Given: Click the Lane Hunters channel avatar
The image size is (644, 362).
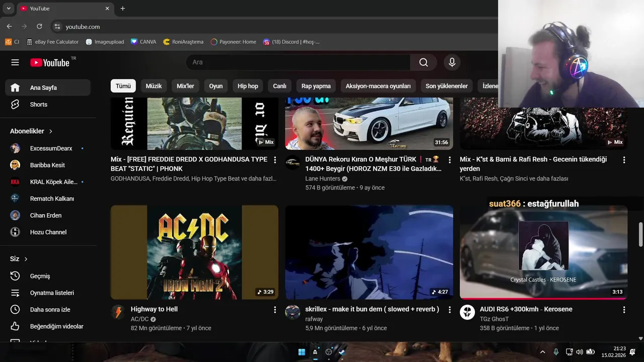Looking at the screenshot, I should click(293, 162).
